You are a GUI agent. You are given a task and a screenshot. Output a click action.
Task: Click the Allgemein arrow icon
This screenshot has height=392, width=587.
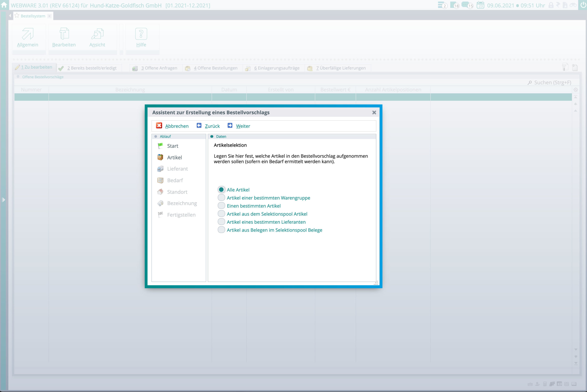click(x=28, y=34)
